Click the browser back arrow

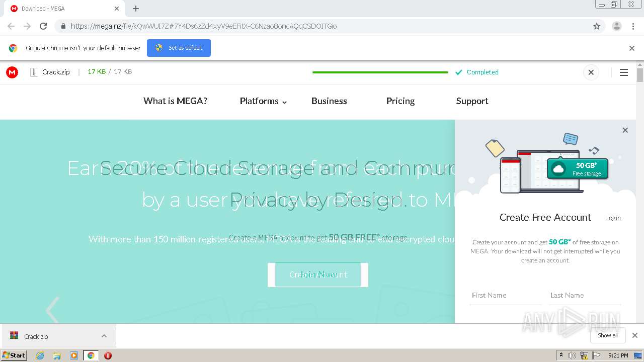(11, 26)
